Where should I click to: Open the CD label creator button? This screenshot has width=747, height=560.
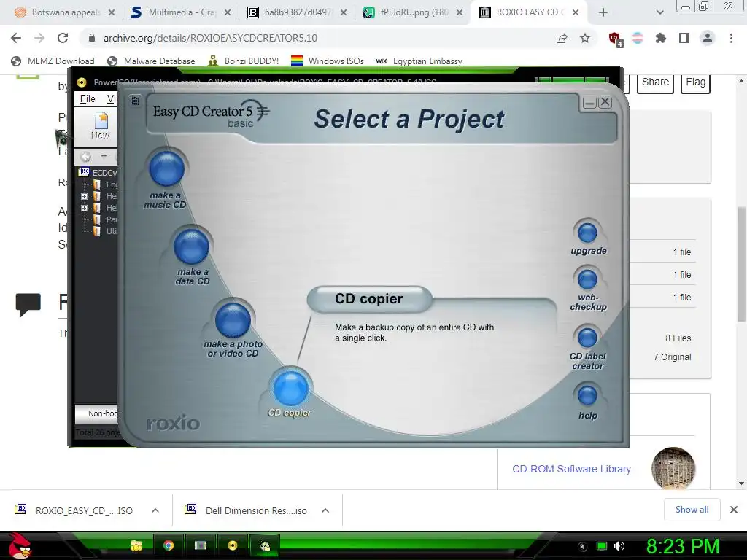[587, 338]
